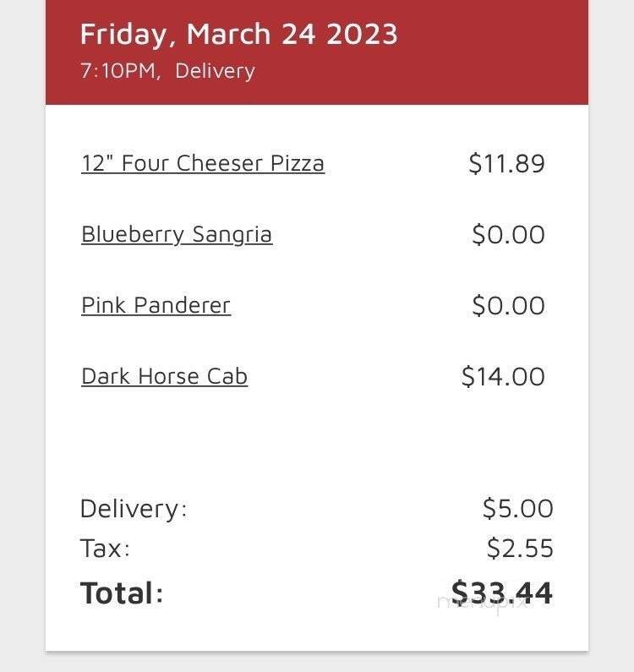Click the bold Total: label
Viewport: 634px width, 672px height.
[122, 593]
